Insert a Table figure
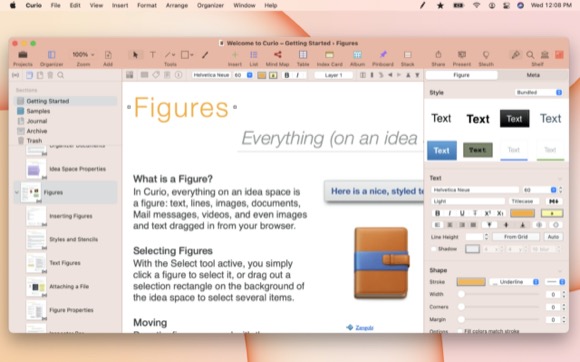 point(303,55)
